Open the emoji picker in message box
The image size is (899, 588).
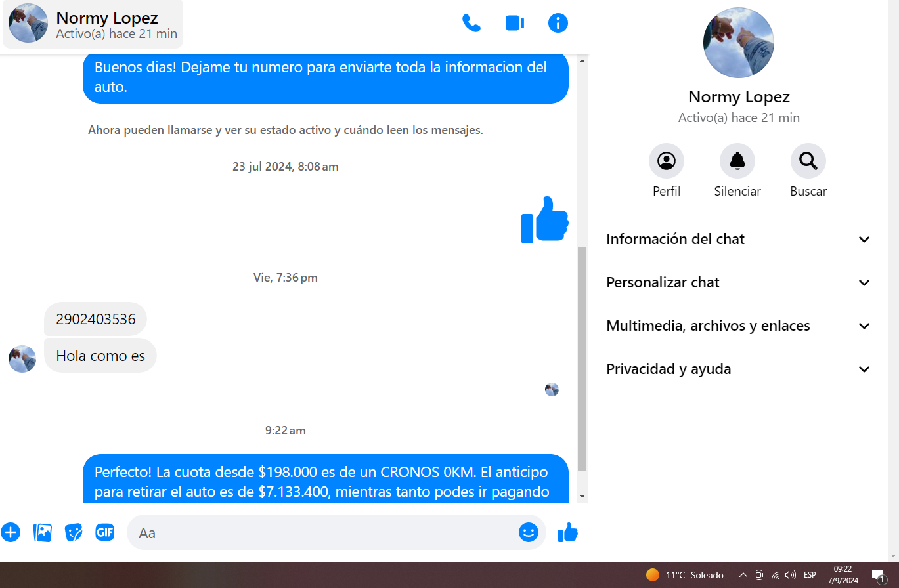528,532
